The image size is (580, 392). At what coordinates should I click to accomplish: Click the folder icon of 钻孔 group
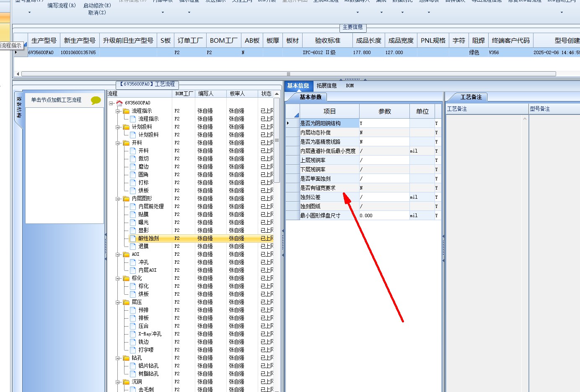126,358
